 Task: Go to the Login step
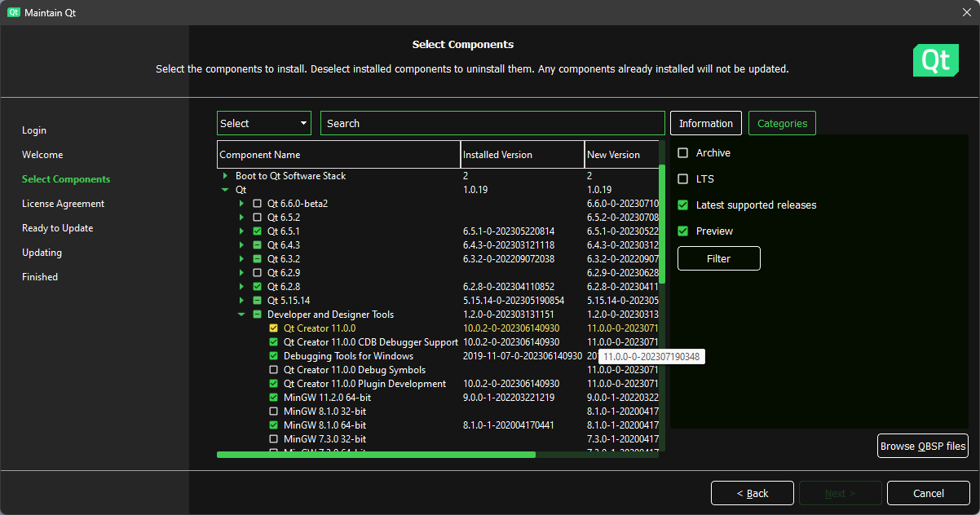coord(34,130)
